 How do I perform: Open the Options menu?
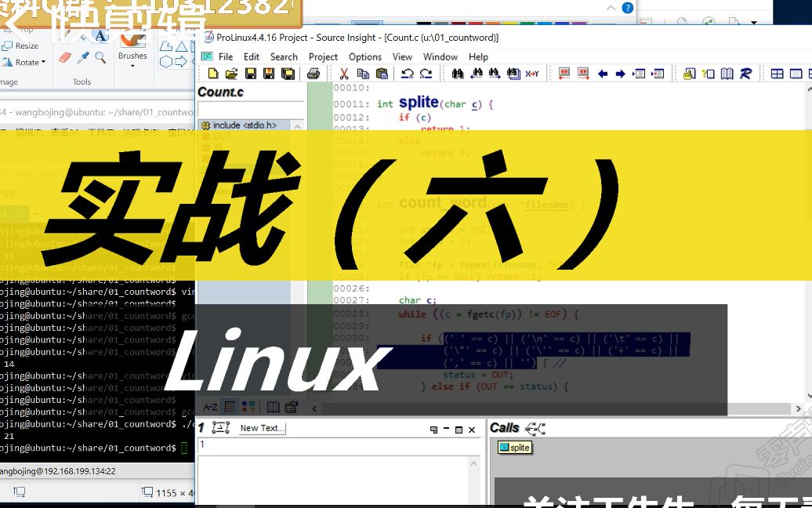click(364, 56)
